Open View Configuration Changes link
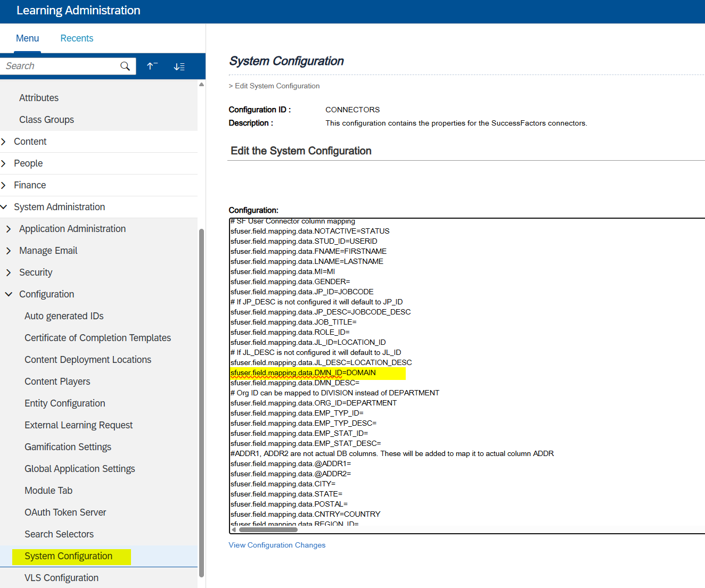 [x=277, y=545]
